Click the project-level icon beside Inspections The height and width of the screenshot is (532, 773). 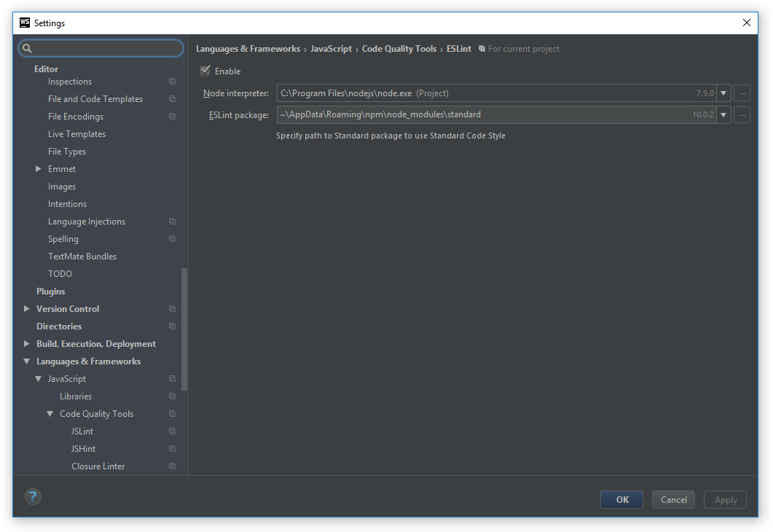pyautogui.click(x=172, y=82)
